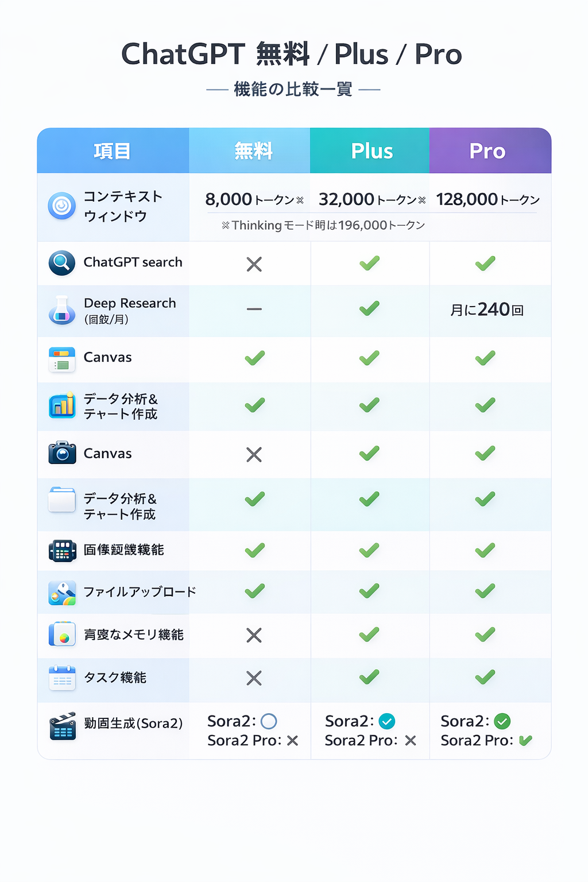
Task: Click the Plus checkmark in Deep Research row
Action: 369,308
